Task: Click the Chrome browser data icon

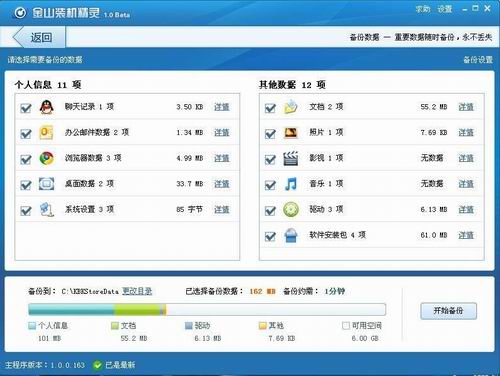Action: pos(47,158)
